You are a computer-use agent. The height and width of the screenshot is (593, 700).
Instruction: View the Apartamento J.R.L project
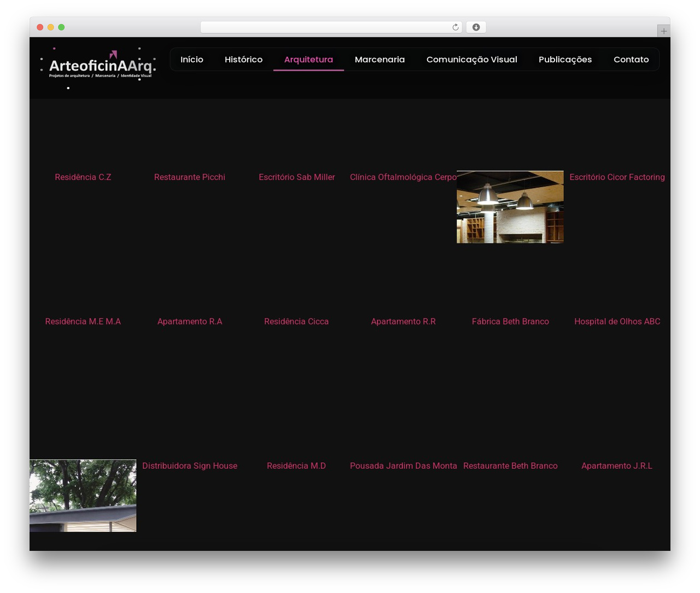click(x=617, y=466)
